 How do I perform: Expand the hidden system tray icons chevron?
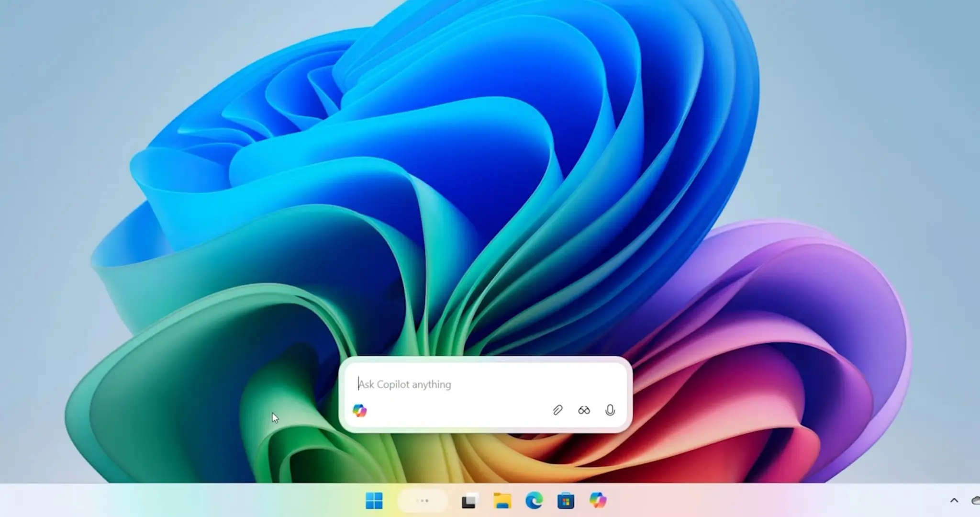coord(954,501)
